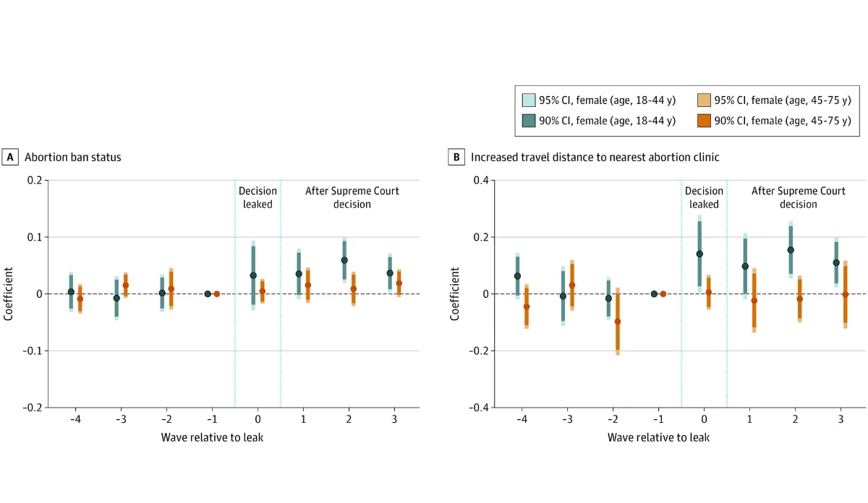
Task: Select "Increased travel distance to nearest abortion clinic" title
Action: coord(595,157)
